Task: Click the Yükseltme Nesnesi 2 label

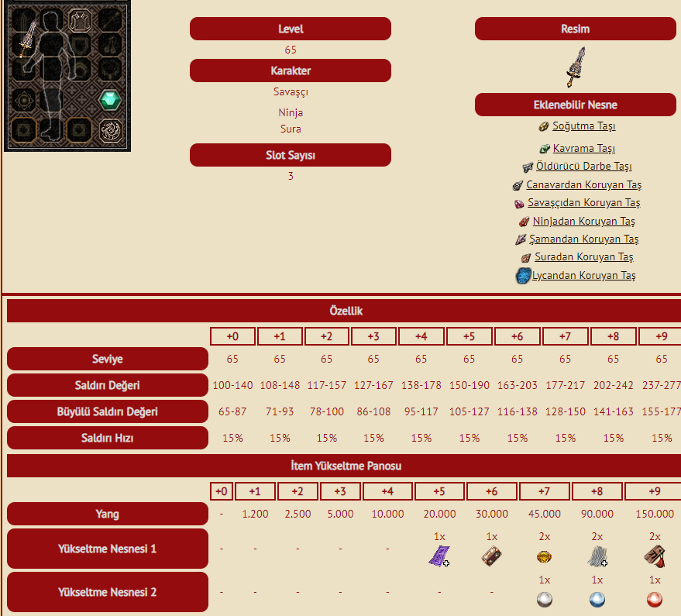Action: (107, 592)
